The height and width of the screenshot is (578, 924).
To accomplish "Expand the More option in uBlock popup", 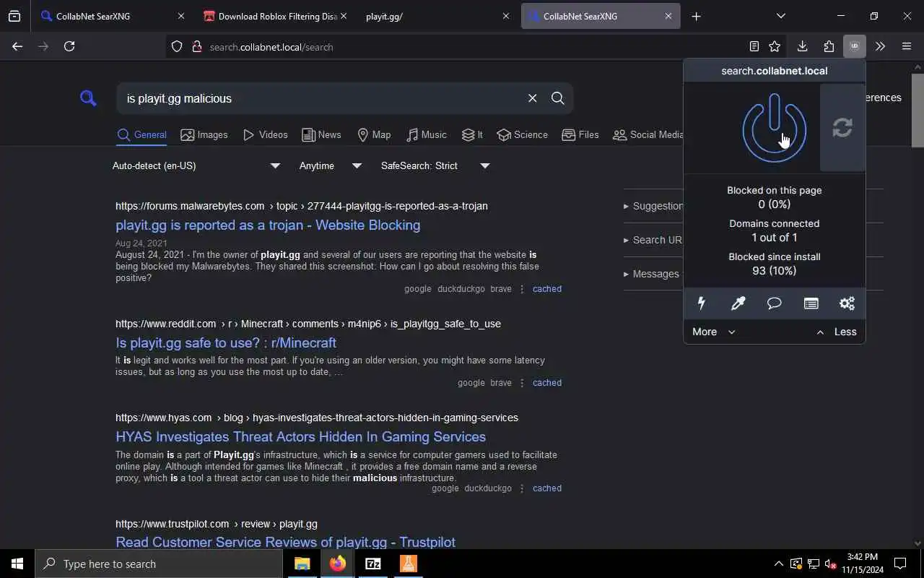I will tap(713, 332).
